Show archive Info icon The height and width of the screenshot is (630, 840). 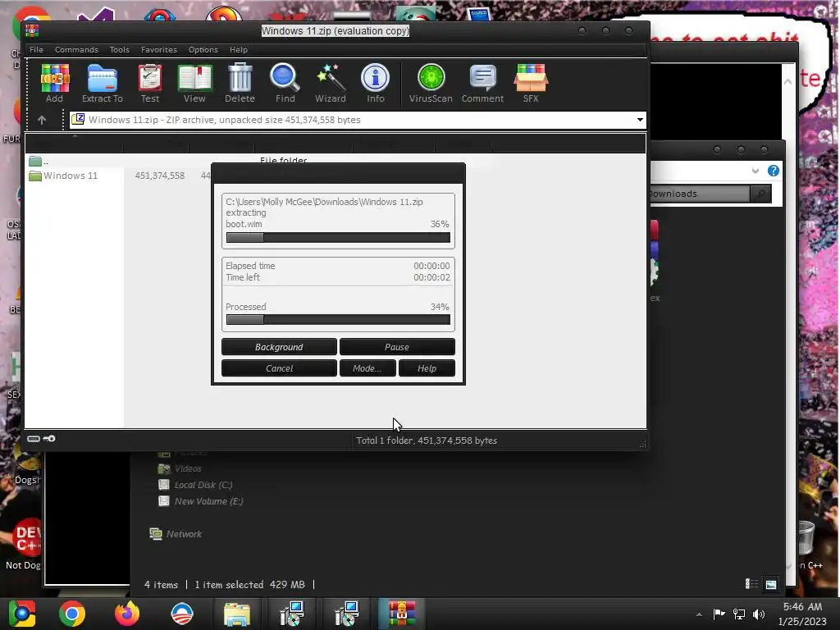coord(376,83)
